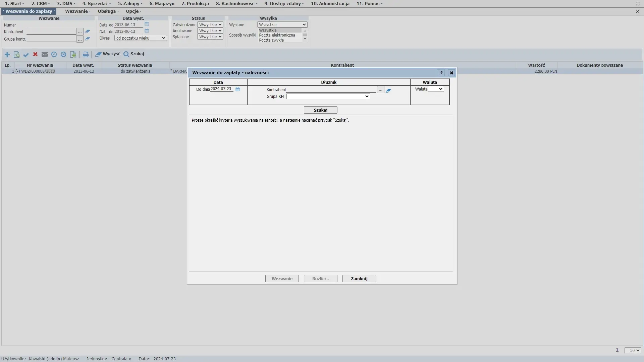Screen dimensions: 644x362
Task: Click the blue plus add icon
Action: (x=7, y=54)
